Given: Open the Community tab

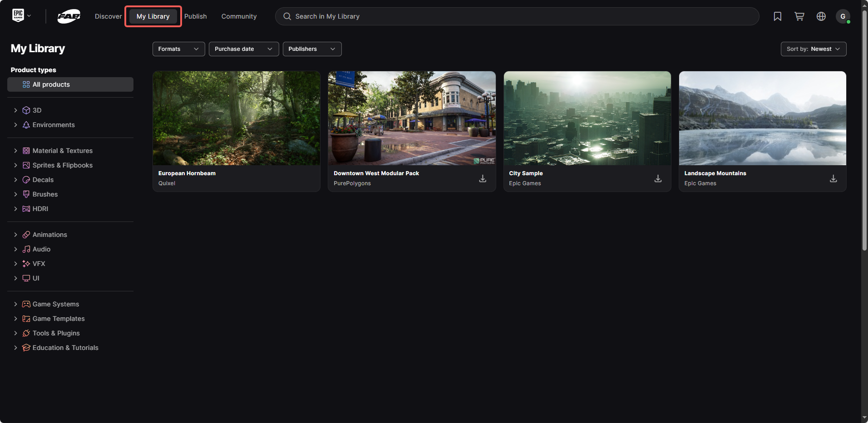Looking at the screenshot, I should click(239, 16).
